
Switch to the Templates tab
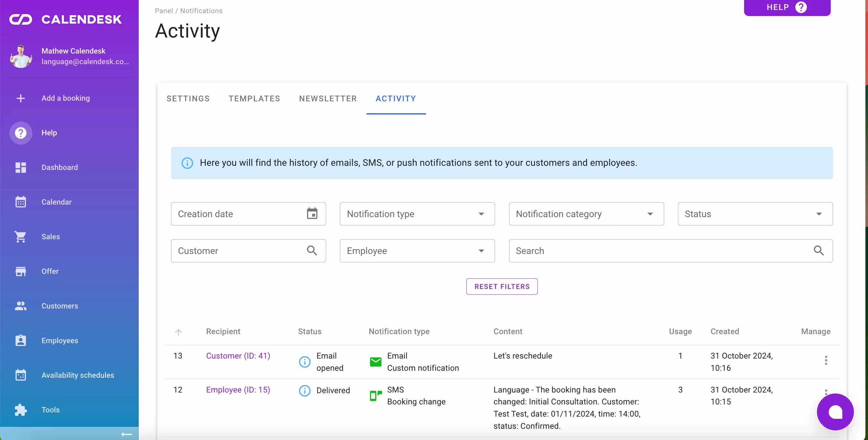254,99
